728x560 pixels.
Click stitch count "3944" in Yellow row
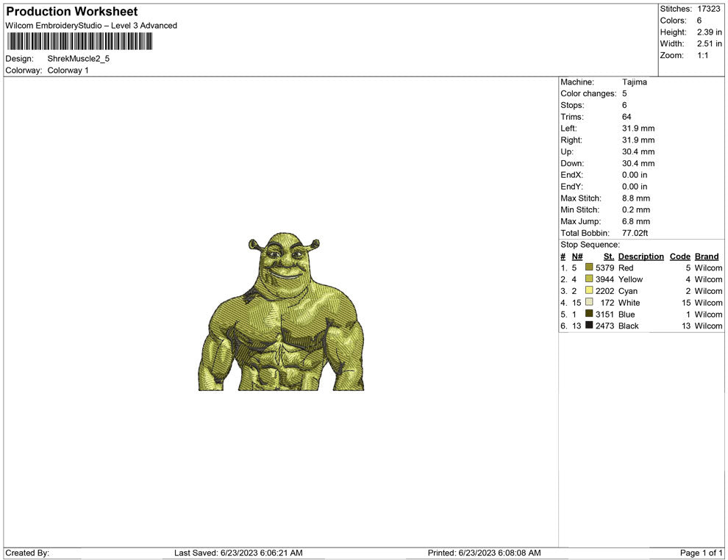pos(604,279)
